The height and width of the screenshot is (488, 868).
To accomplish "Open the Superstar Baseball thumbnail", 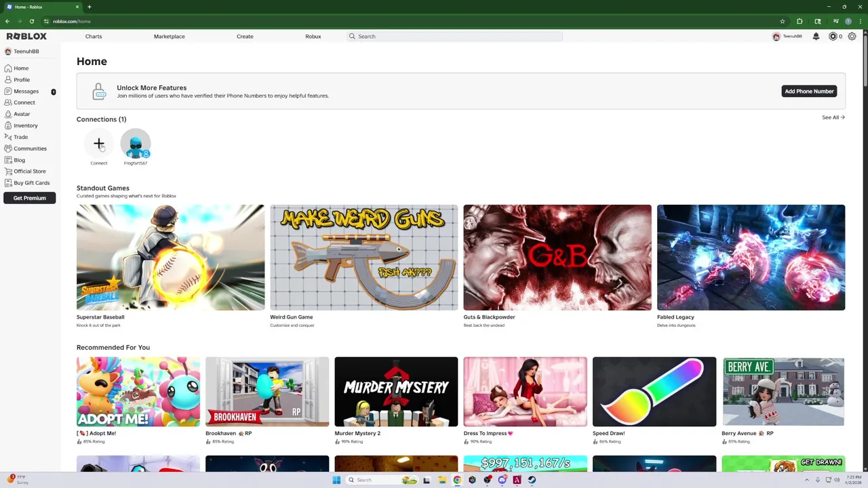I will click(170, 258).
